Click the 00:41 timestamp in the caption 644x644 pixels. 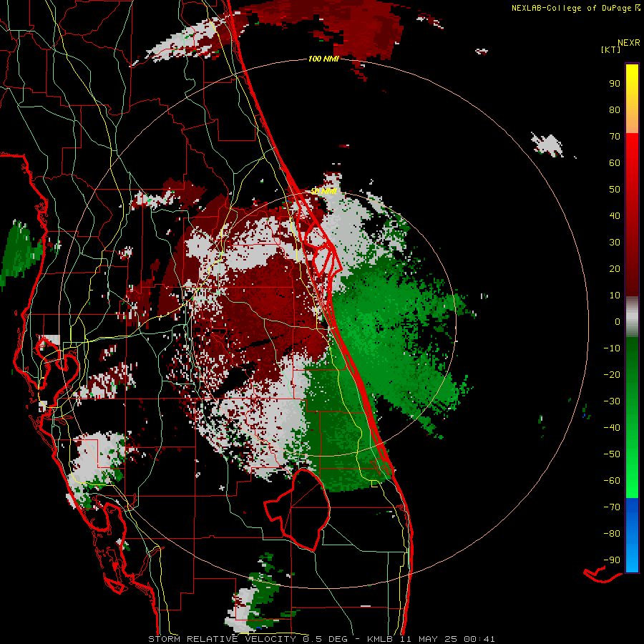(479, 639)
